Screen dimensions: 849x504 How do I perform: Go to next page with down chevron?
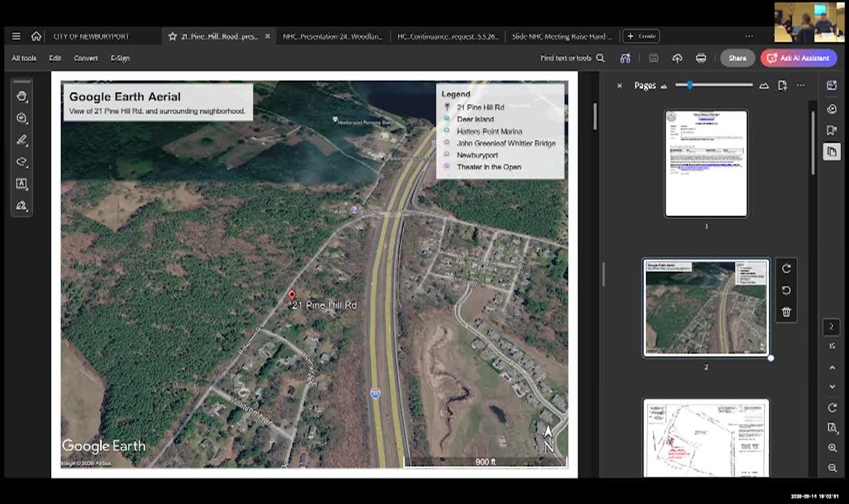(x=832, y=387)
